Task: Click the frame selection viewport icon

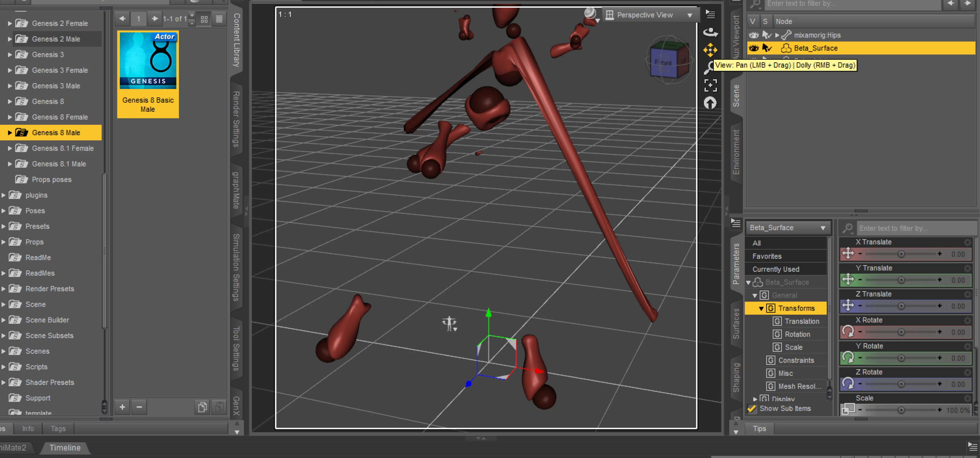Action: point(710,85)
